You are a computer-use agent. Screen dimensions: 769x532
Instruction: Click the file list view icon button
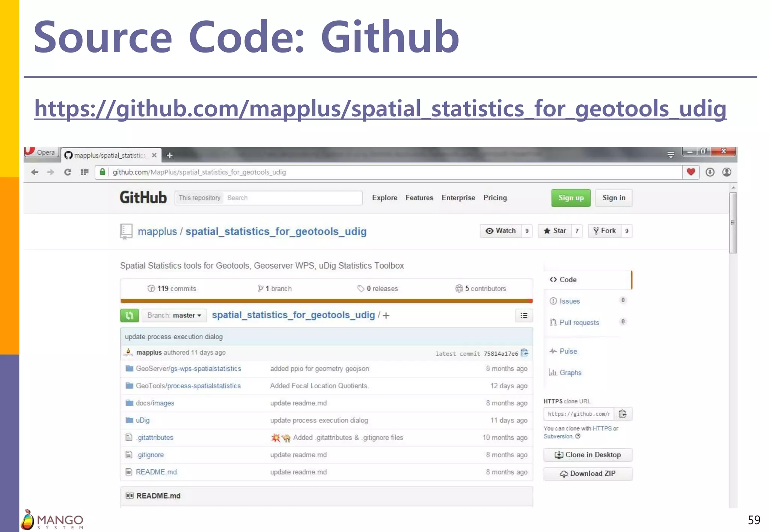(x=524, y=316)
